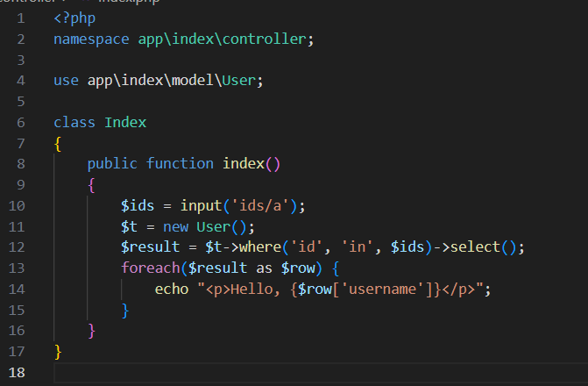Click the namespace keyword

pos(91,39)
